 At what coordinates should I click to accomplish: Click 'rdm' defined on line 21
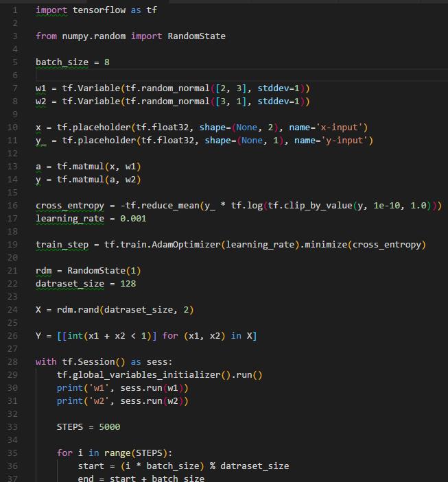click(44, 271)
